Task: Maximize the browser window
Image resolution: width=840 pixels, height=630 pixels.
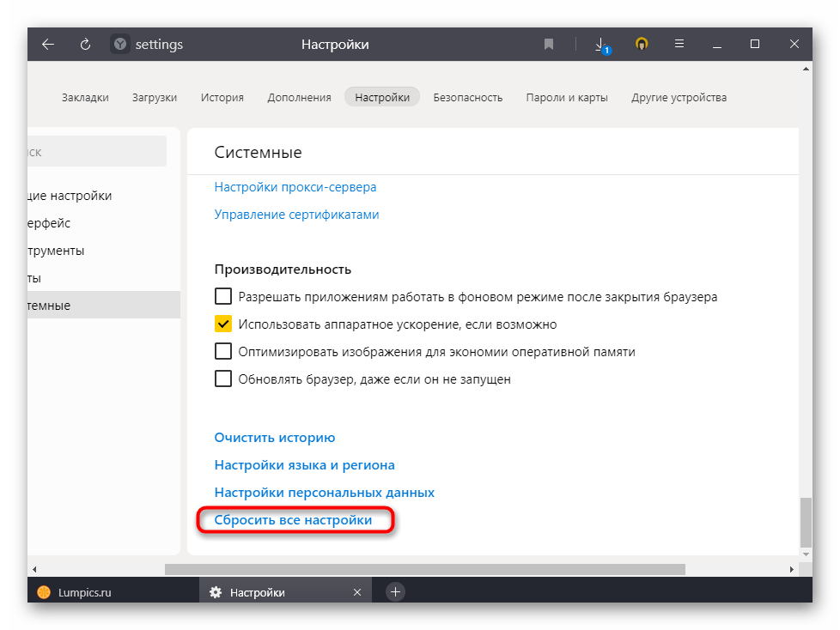Action: coord(755,44)
